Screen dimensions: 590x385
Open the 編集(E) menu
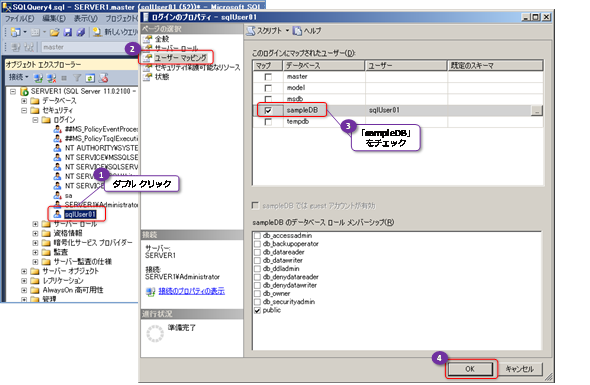coord(54,18)
